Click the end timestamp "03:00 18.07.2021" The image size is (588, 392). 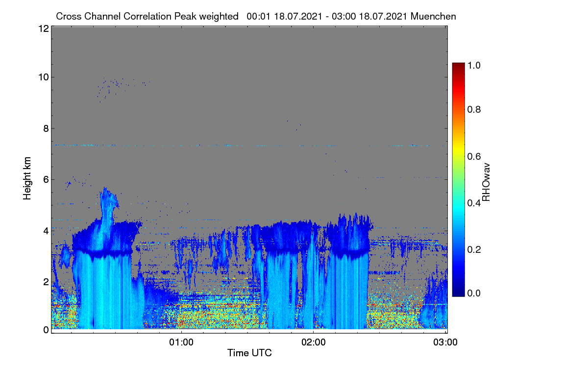coord(370,17)
